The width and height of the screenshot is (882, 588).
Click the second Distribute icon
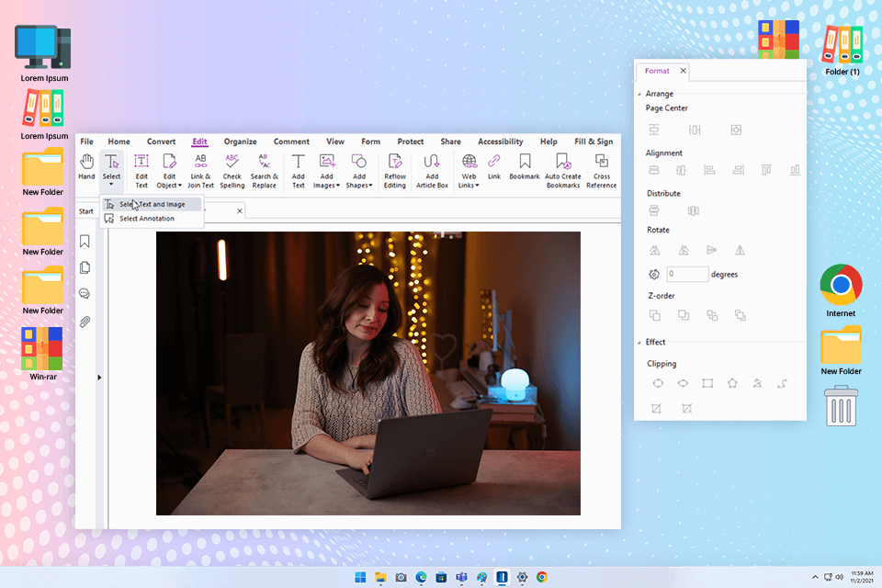pyautogui.click(x=694, y=210)
